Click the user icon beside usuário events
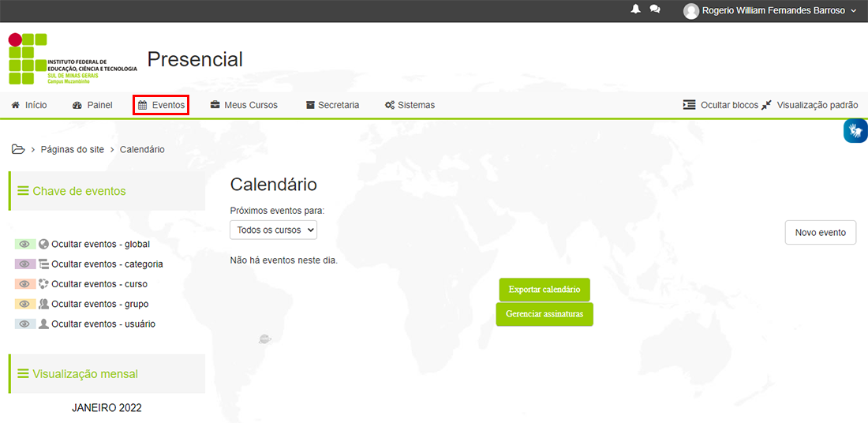Screen dimensions: 868x423 pos(44,324)
